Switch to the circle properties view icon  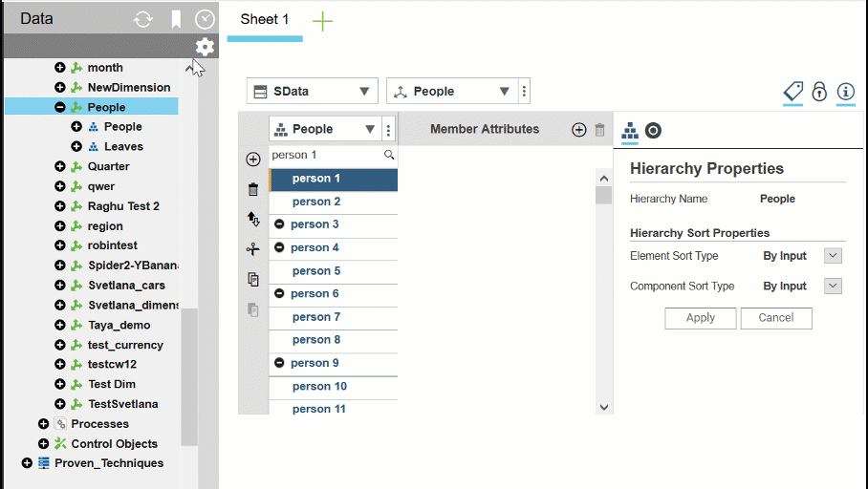click(x=653, y=131)
